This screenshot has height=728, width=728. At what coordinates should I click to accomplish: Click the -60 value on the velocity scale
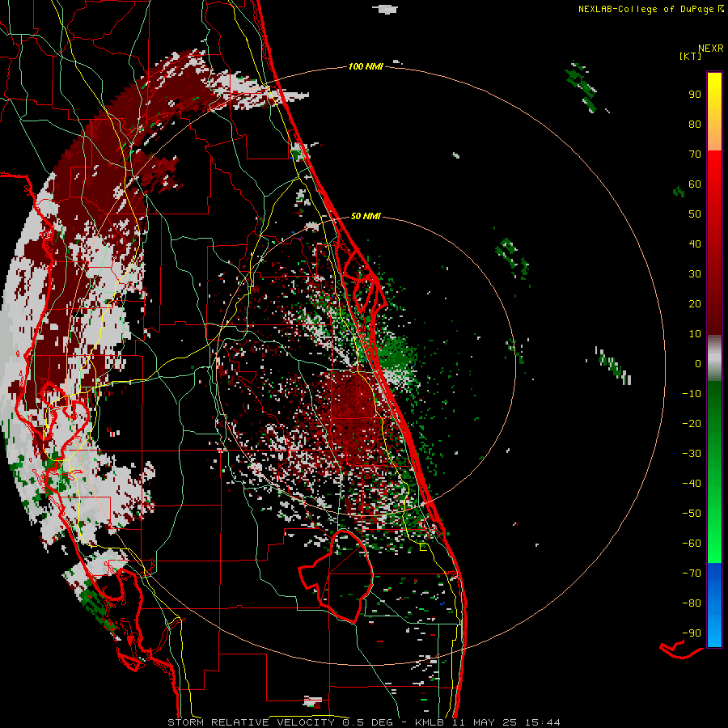[692, 544]
